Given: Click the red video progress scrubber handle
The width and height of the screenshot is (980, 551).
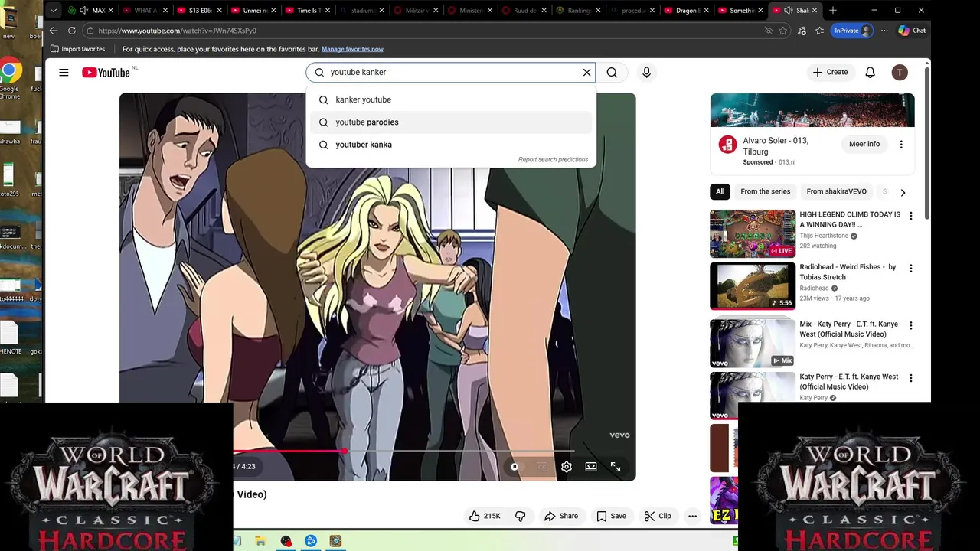Looking at the screenshot, I should point(345,451).
